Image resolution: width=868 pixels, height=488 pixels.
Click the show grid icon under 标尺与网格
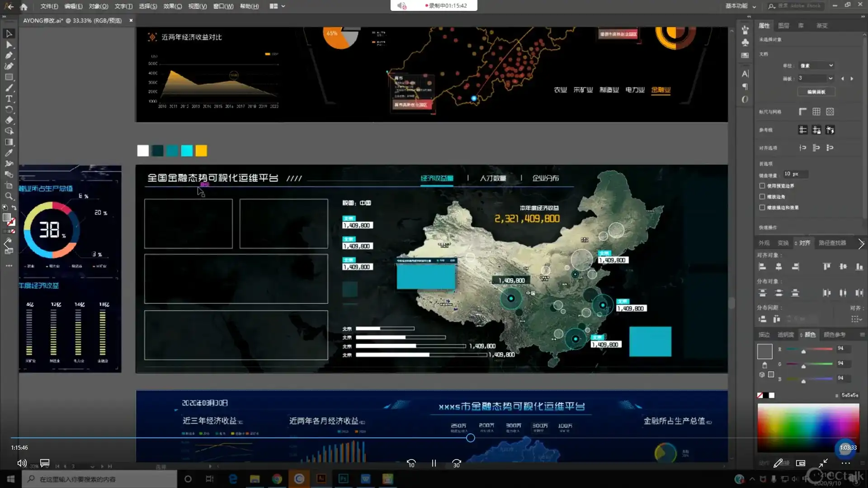pos(816,112)
